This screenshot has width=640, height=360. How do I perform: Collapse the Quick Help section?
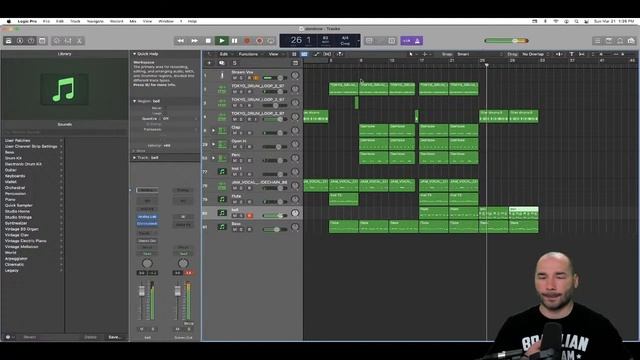pos(134,54)
